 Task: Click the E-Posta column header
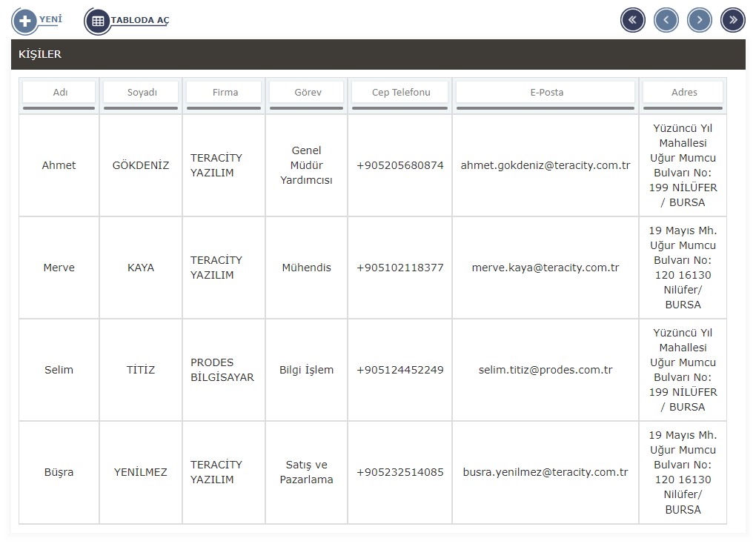coord(546,93)
